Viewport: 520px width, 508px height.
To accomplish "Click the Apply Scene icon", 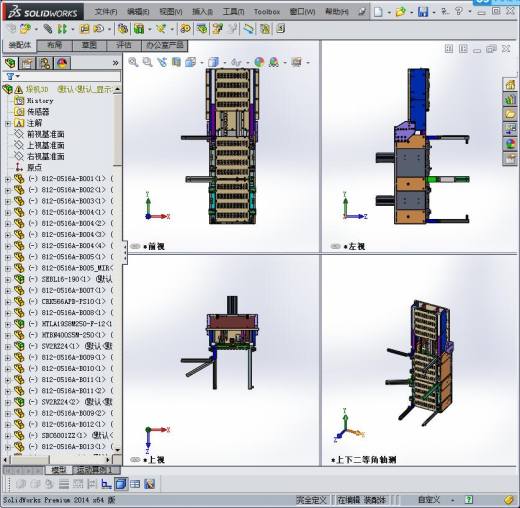I will 274,62.
